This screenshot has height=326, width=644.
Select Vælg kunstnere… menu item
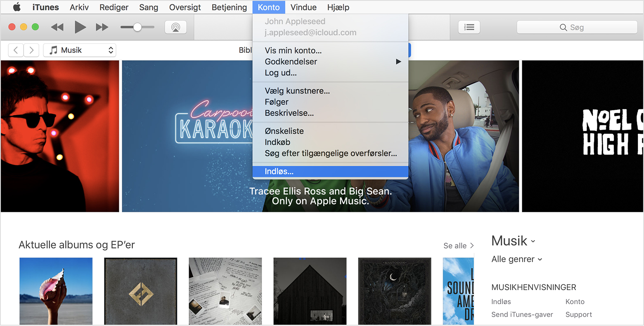[330, 91]
